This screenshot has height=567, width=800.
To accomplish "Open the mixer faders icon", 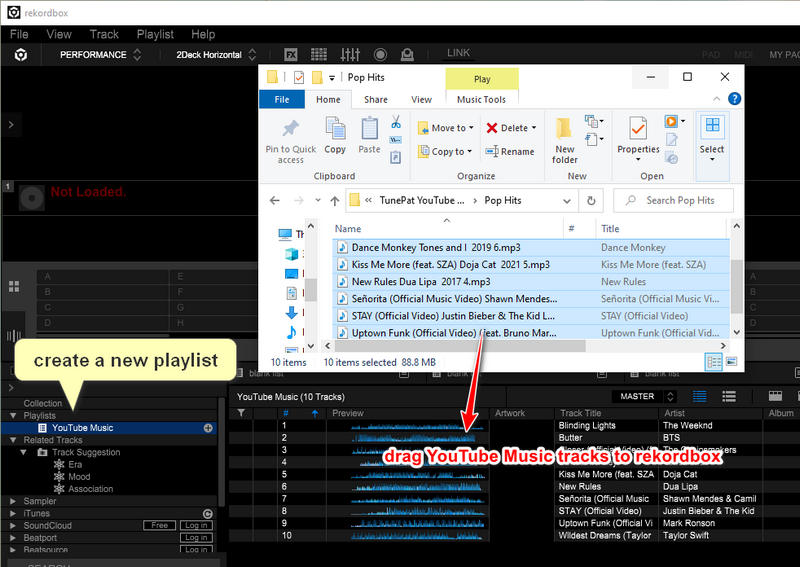I will (350, 55).
